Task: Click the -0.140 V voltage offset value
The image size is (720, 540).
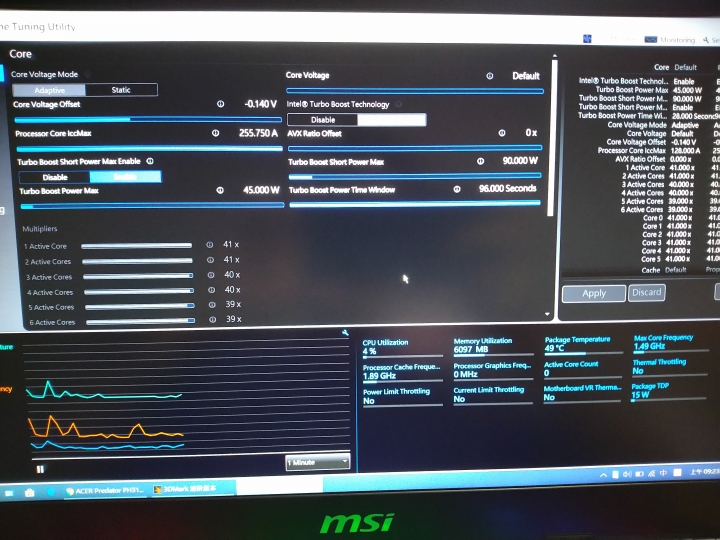Action: coord(260,104)
